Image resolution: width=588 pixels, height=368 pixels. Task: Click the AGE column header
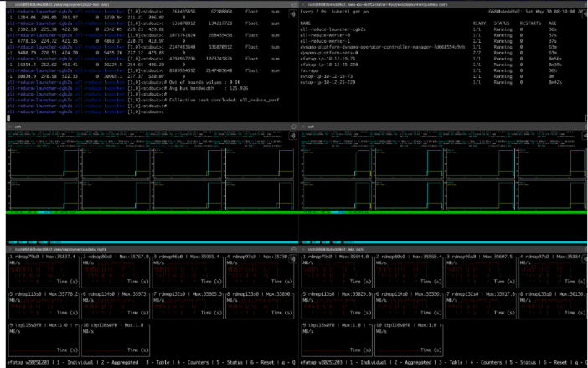click(552, 23)
